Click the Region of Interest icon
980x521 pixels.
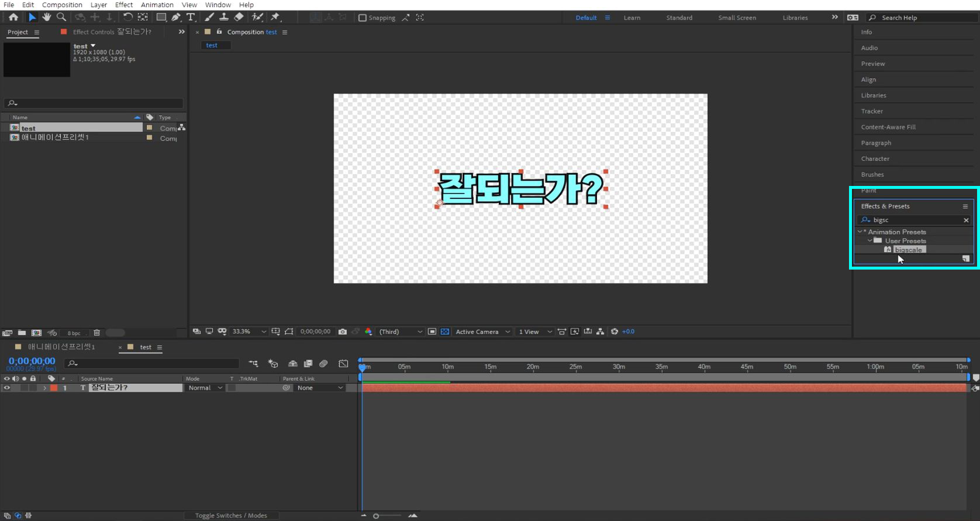[x=432, y=332]
